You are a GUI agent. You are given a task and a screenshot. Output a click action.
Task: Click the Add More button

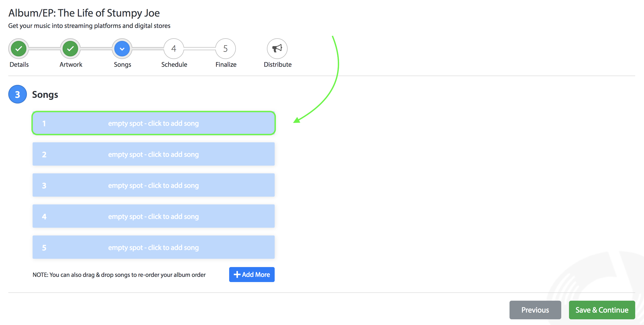click(x=252, y=275)
